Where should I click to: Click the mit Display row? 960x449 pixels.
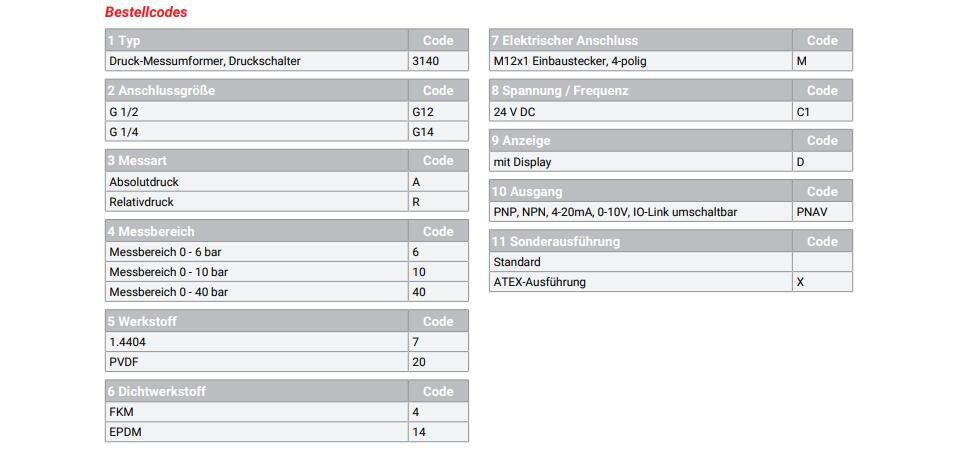(x=671, y=162)
